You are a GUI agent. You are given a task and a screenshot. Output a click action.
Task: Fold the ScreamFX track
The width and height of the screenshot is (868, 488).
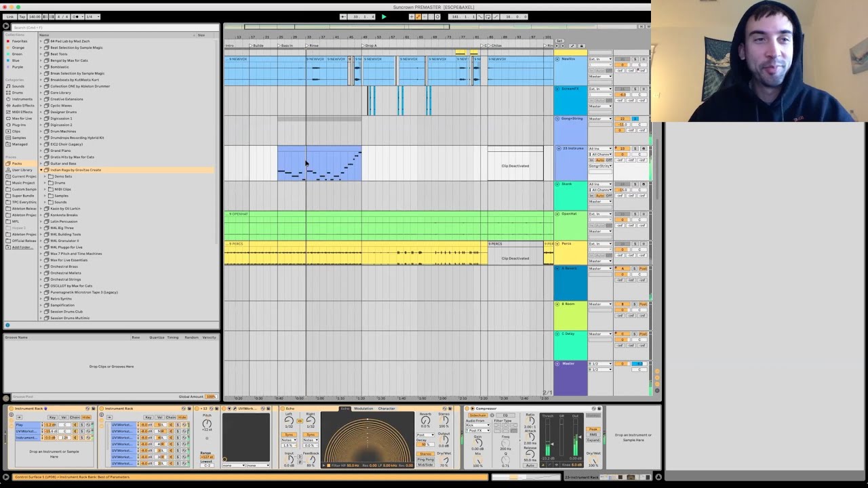[558, 89]
